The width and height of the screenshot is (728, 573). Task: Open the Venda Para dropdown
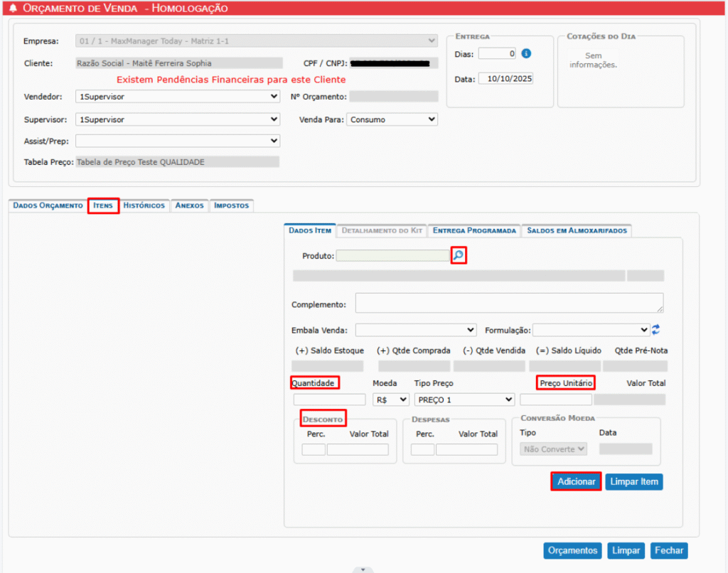[392, 119]
